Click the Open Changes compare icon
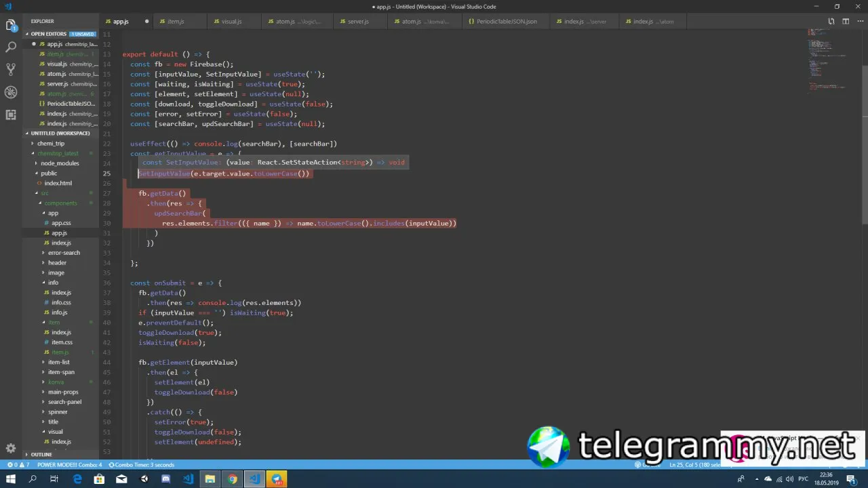Image resolution: width=868 pixels, height=488 pixels. click(832, 22)
